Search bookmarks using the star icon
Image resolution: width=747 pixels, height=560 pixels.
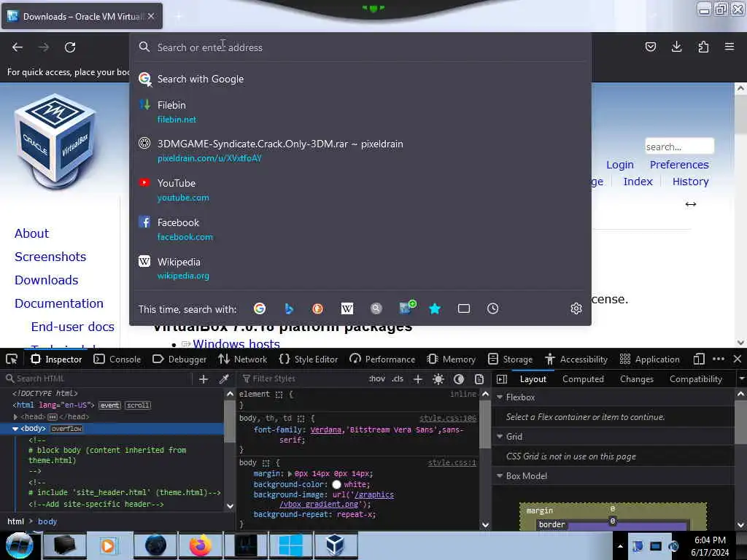(x=435, y=308)
